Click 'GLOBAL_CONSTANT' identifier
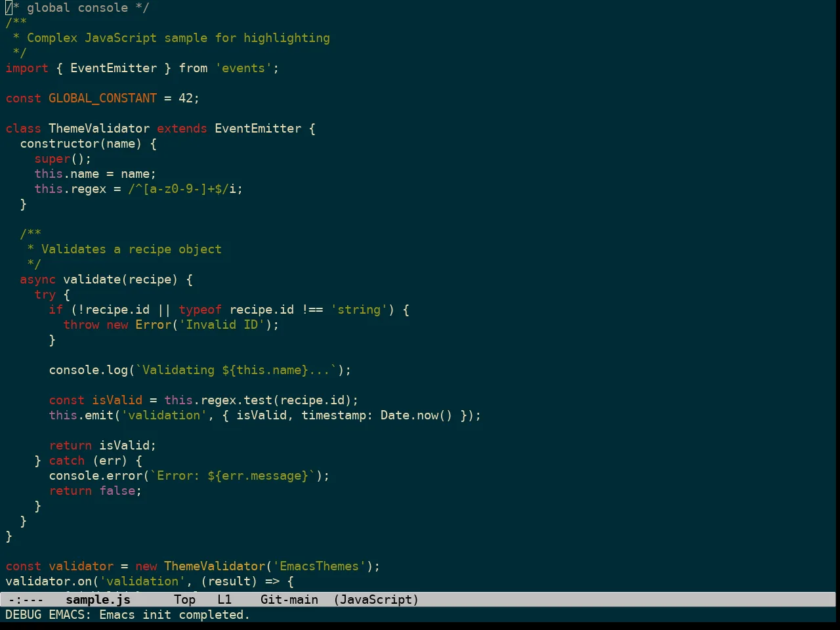Viewport: 840px width, 630px height. point(102,98)
